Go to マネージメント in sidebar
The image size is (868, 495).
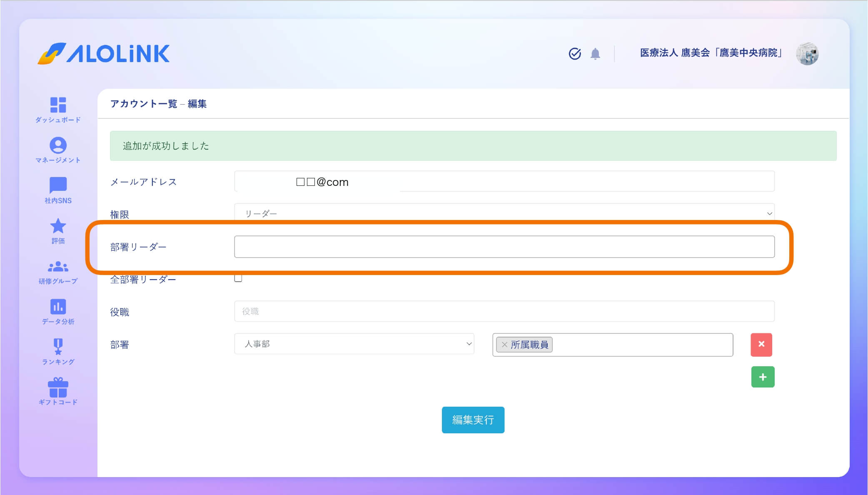coord(58,145)
